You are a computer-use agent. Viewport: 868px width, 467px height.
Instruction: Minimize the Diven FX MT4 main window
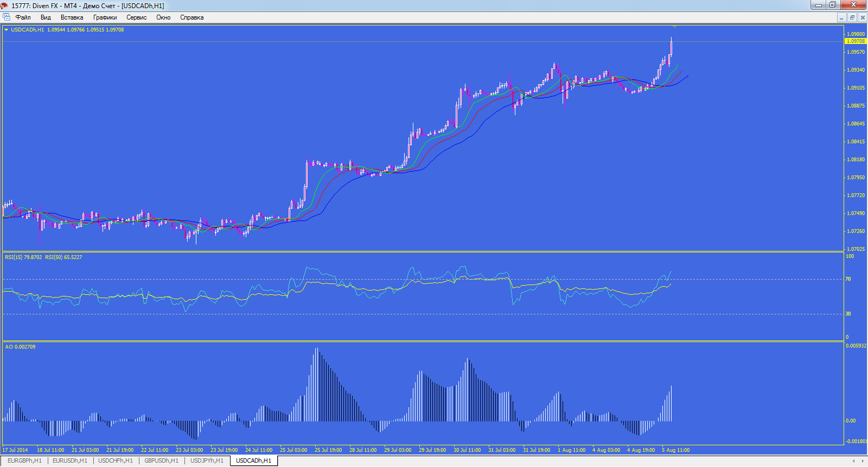[x=818, y=5]
